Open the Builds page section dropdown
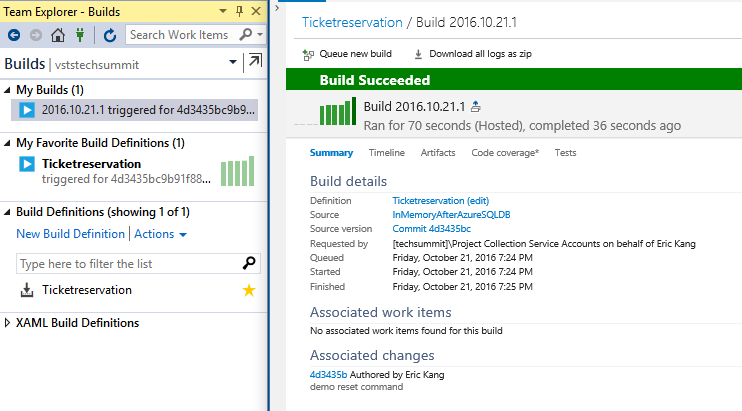The height and width of the screenshot is (411, 742). pos(233,63)
